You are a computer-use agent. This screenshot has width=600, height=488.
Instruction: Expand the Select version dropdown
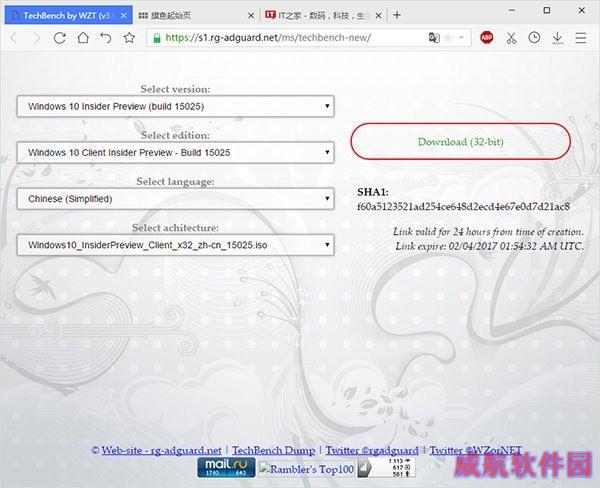point(175,107)
